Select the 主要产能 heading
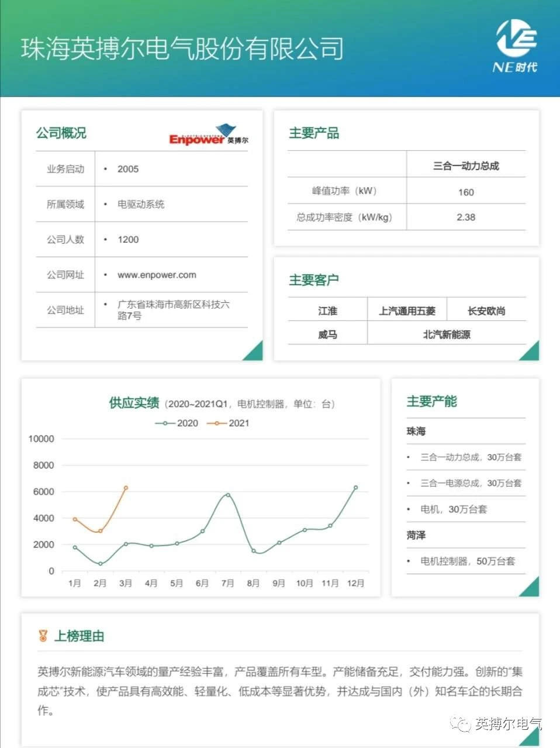The height and width of the screenshot is (748, 560). coord(431,401)
